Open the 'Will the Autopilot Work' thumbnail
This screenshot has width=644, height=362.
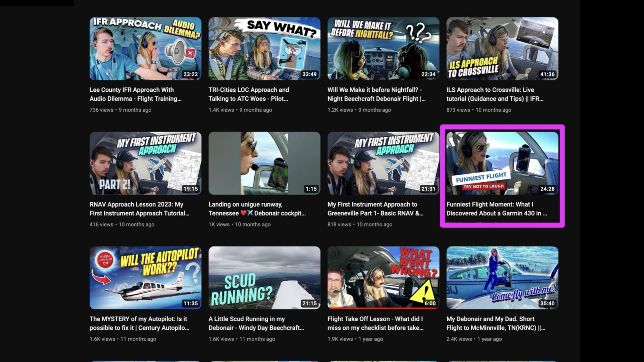click(145, 278)
